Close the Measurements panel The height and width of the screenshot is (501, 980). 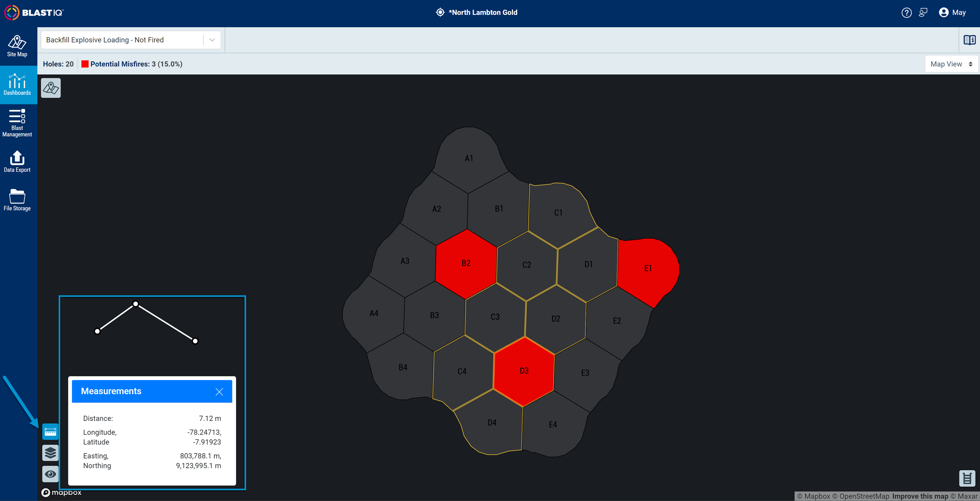pyautogui.click(x=219, y=392)
